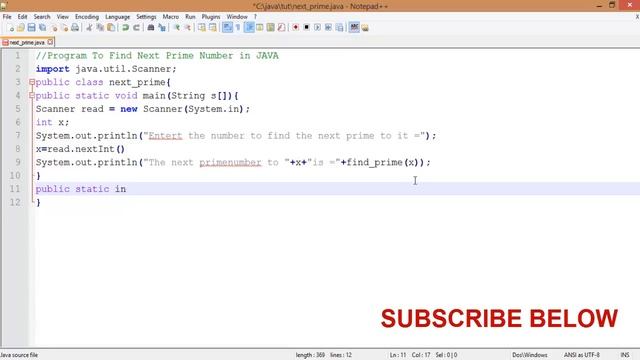Print the document via the Print icon

coord(75,28)
